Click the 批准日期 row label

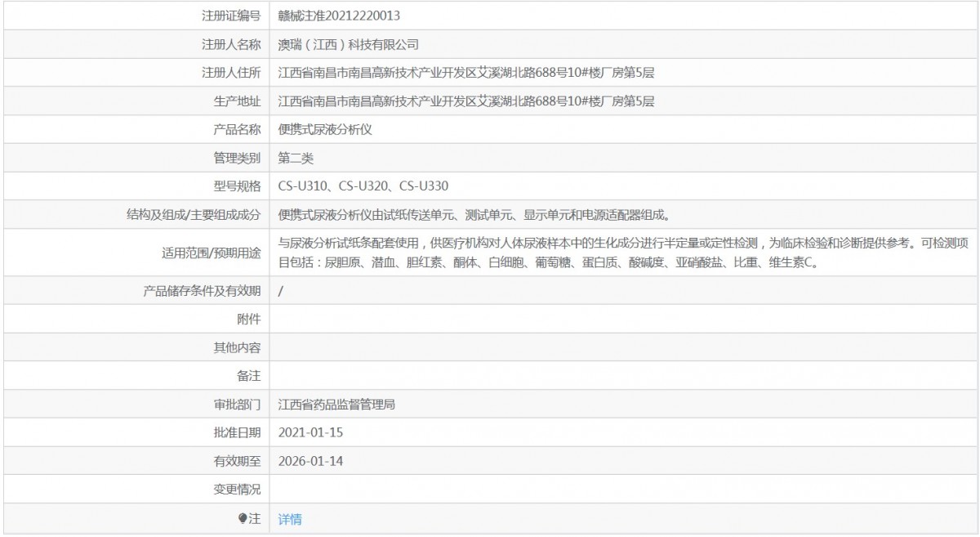click(x=238, y=433)
